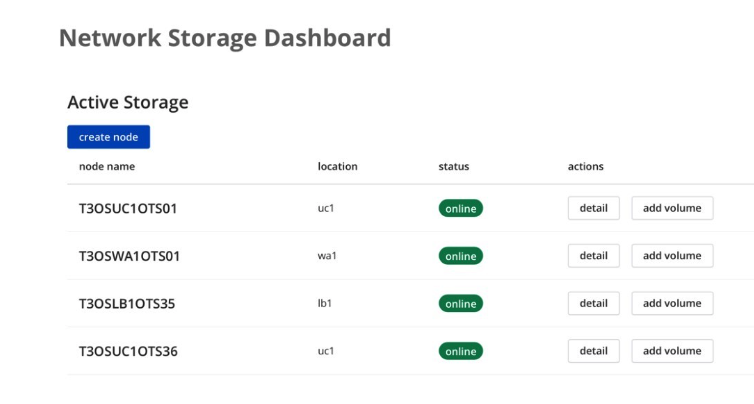Screen dimensions: 754x404
Task: Open detail for T3OSWA1OTS01
Action: pyautogui.click(x=593, y=256)
